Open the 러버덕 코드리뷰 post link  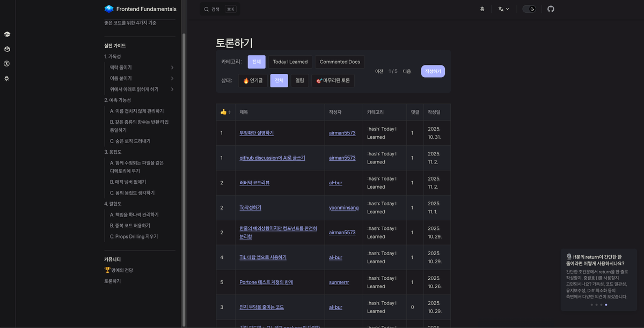click(254, 183)
